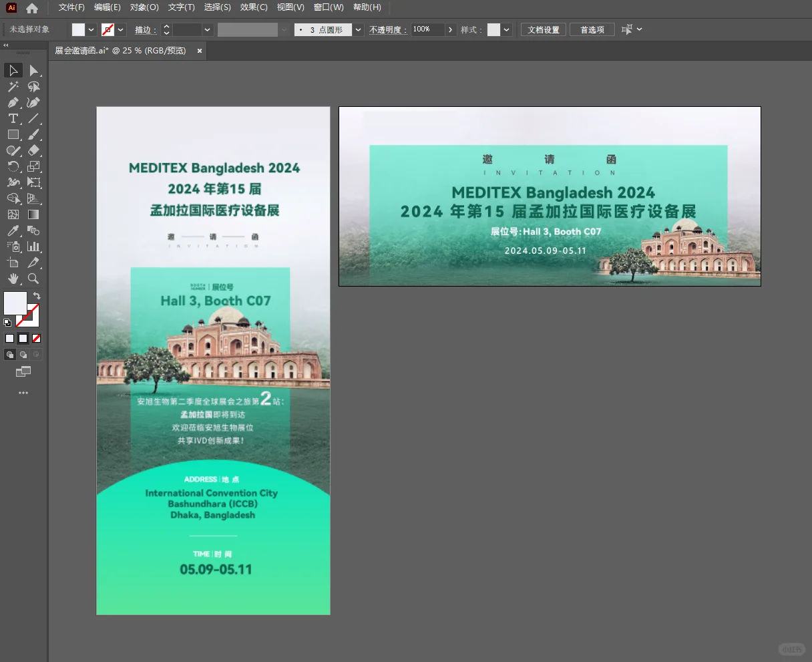Select the 展会邀请图.ai document tab

[119, 50]
